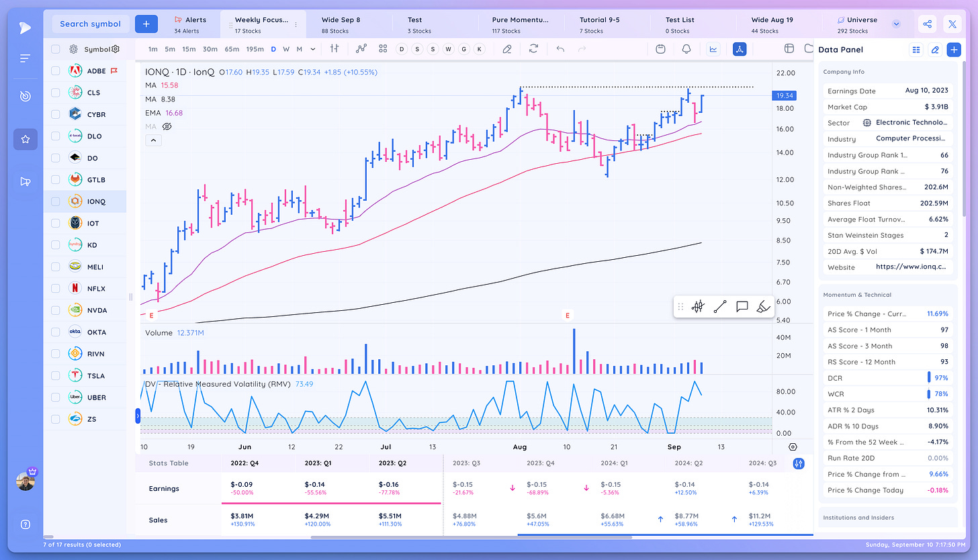
Task: Click the stats table settings slider icon
Action: pos(799,463)
